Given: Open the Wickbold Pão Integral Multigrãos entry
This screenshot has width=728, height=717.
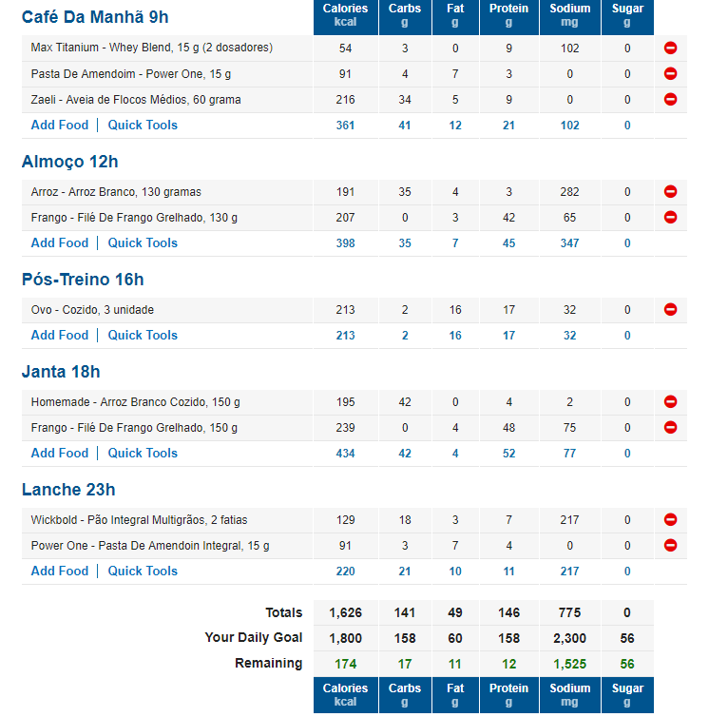Looking at the screenshot, I should (139, 520).
